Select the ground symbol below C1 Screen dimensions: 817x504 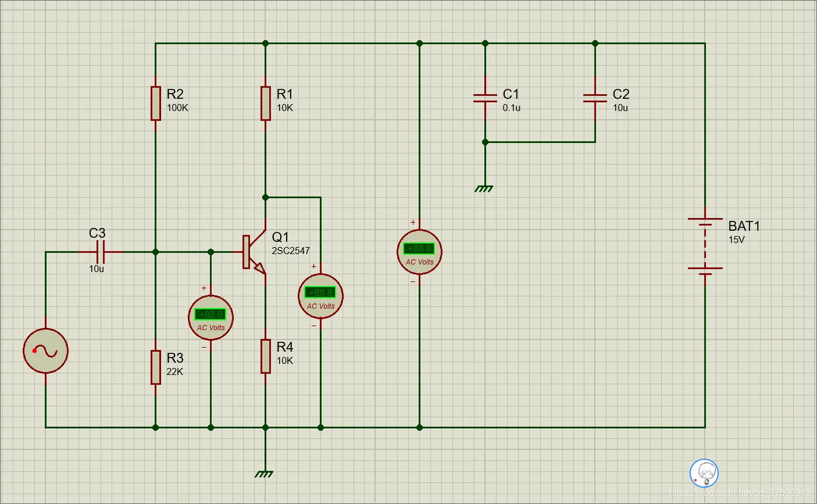484,188
